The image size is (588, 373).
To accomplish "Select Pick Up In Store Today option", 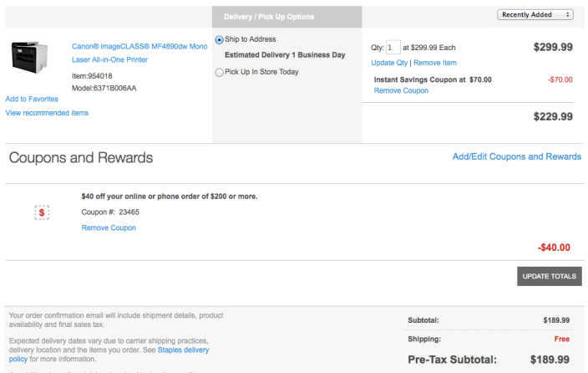I will click(220, 72).
